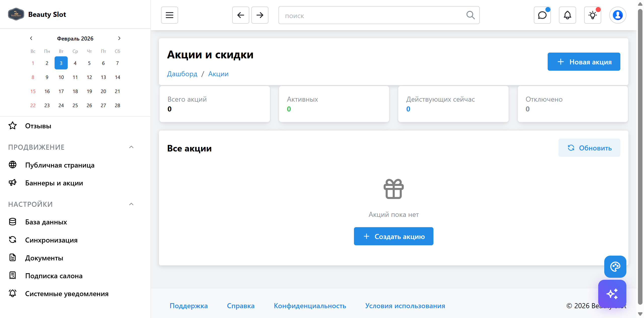644x318 pixels.
Task: Open the user profile avatar
Action: click(x=618, y=15)
